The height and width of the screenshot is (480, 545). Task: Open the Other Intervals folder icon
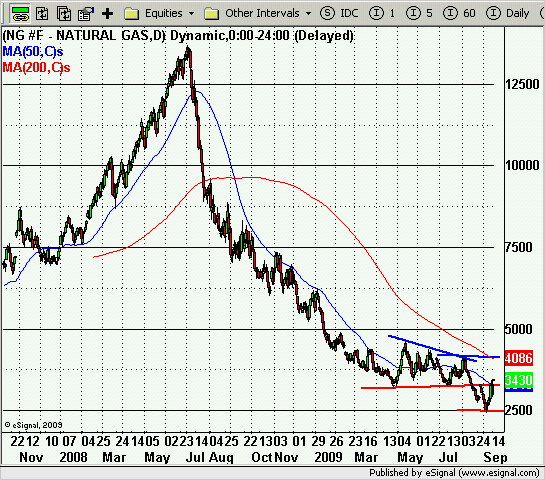click(x=211, y=14)
